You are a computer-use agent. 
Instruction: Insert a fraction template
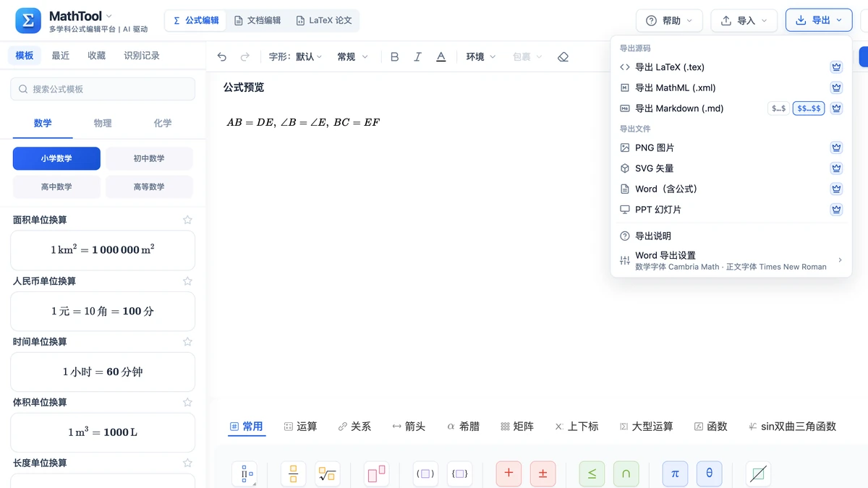(x=293, y=474)
